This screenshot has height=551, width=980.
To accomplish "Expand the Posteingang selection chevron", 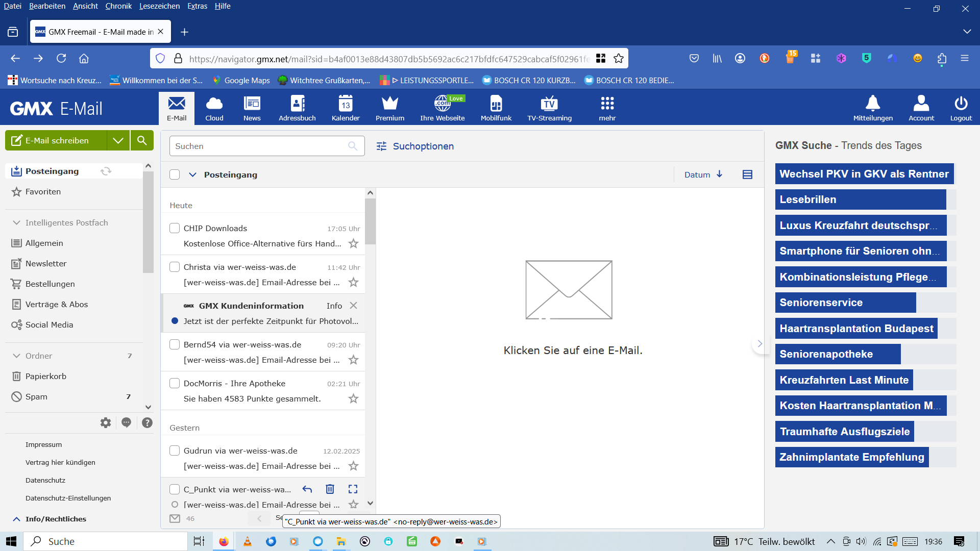I will (x=192, y=174).
